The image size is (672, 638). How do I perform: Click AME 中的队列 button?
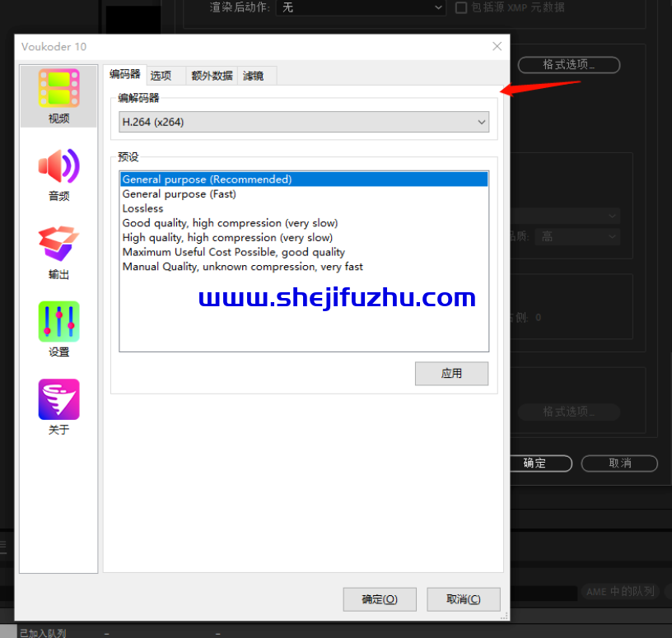click(x=620, y=592)
